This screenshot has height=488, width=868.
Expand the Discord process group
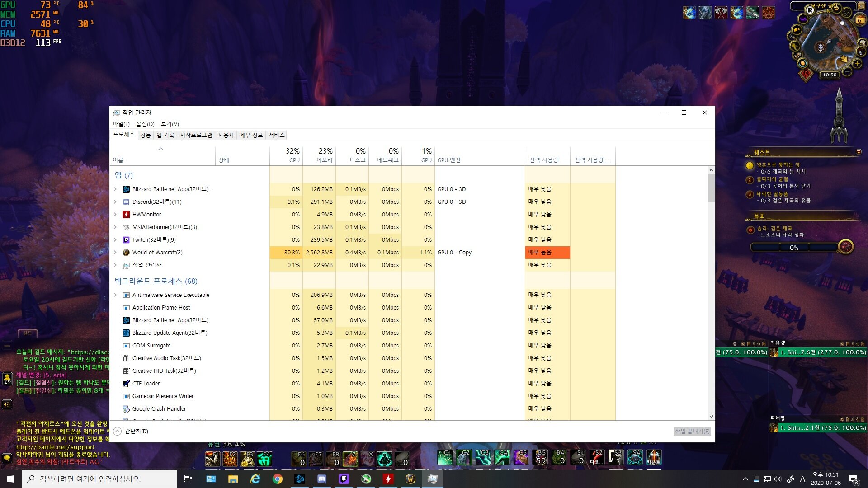115,202
